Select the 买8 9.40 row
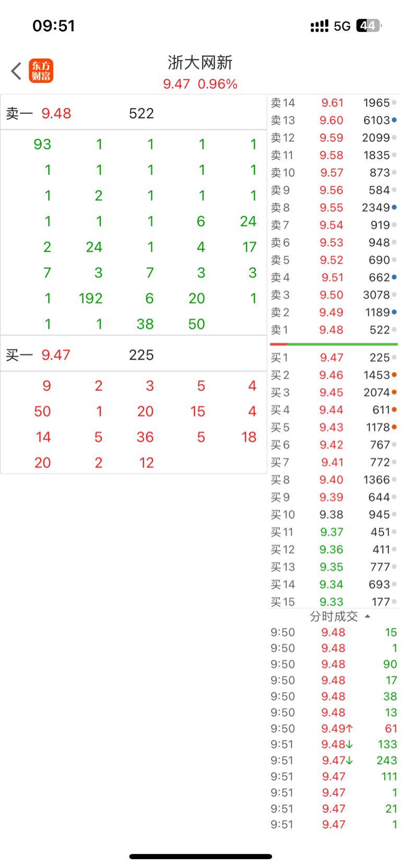The image size is (401, 868). pyautogui.click(x=334, y=480)
